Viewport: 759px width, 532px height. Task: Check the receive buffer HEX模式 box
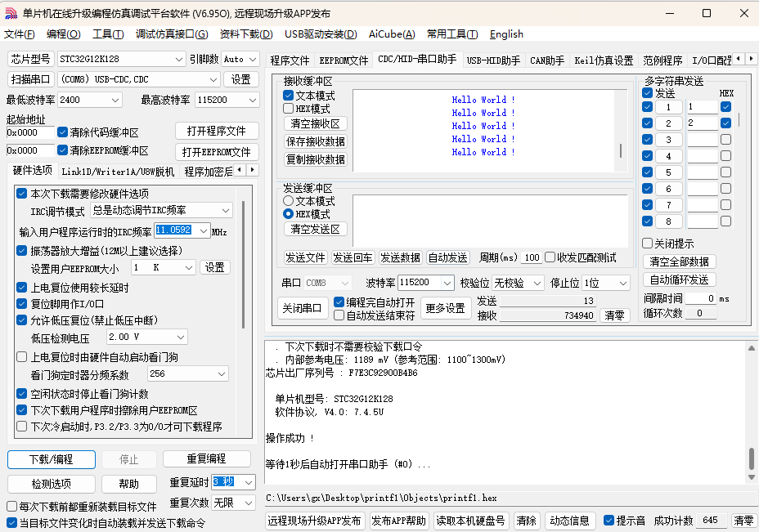(x=288, y=109)
